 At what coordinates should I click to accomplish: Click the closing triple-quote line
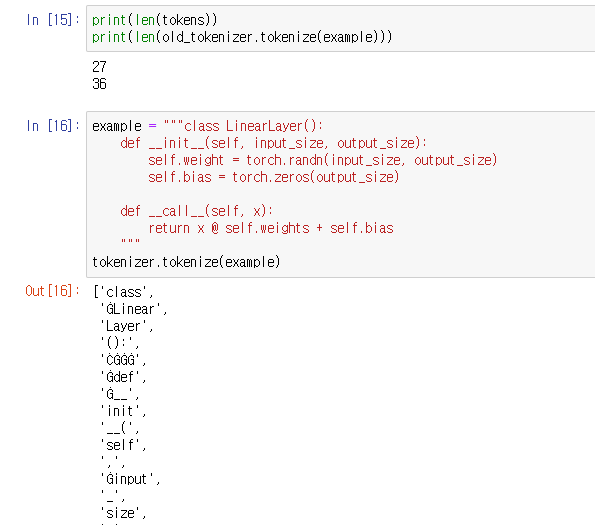(130, 242)
